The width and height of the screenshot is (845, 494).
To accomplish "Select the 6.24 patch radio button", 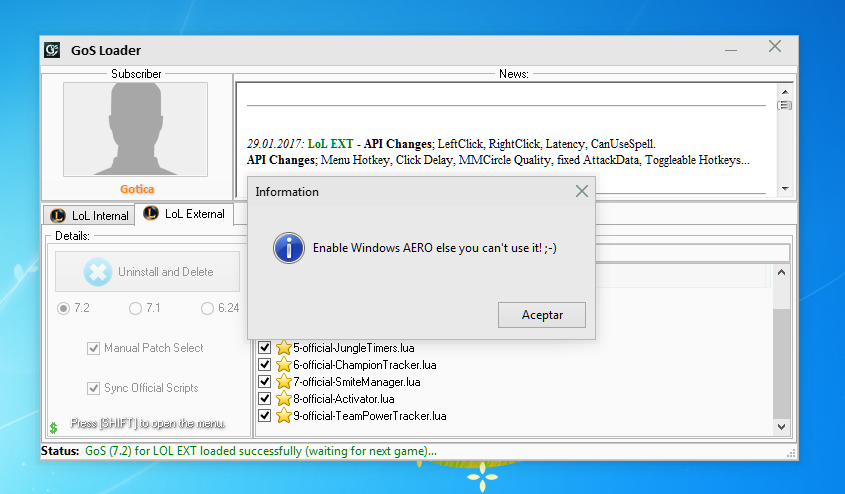I will coord(207,308).
